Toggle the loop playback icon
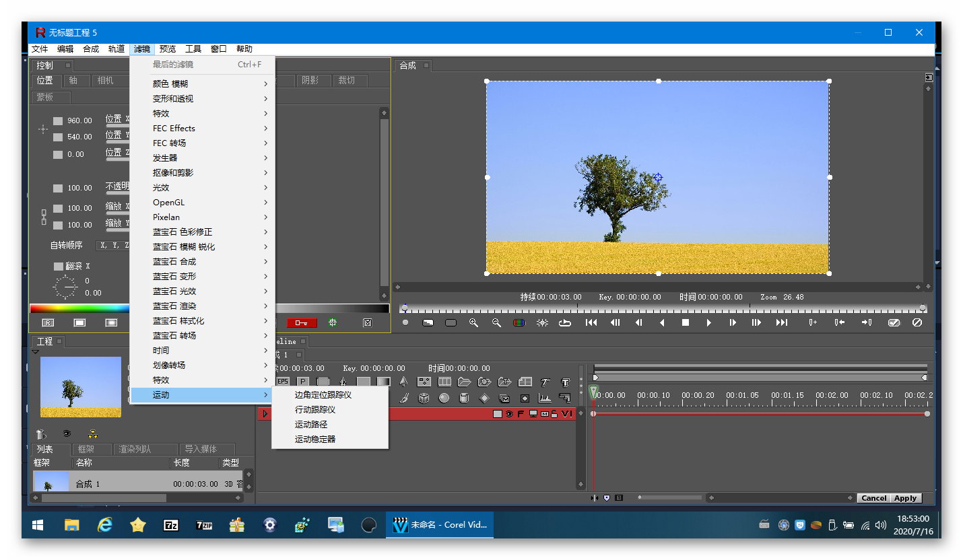The image size is (963, 560). coord(565,322)
